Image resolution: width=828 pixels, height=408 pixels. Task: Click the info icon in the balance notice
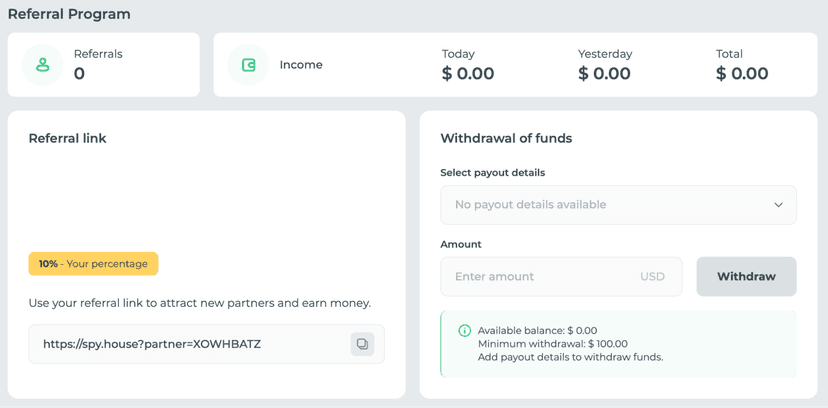point(464,331)
